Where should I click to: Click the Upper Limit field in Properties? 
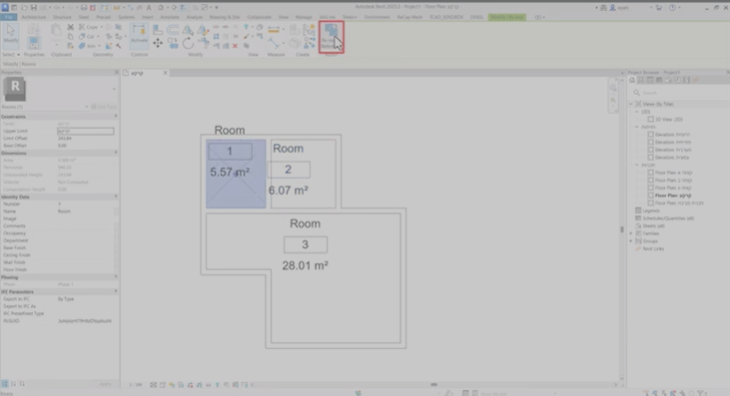coord(86,131)
